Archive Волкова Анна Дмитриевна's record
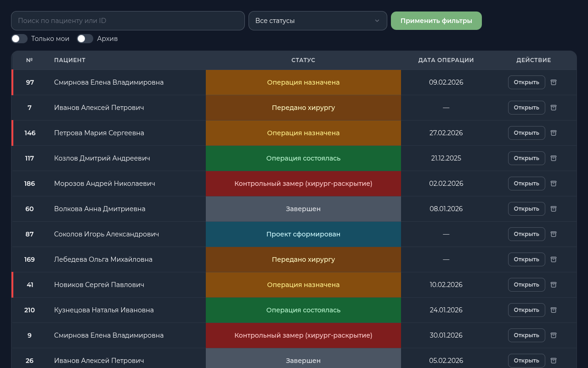The height and width of the screenshot is (368, 588). [554, 209]
